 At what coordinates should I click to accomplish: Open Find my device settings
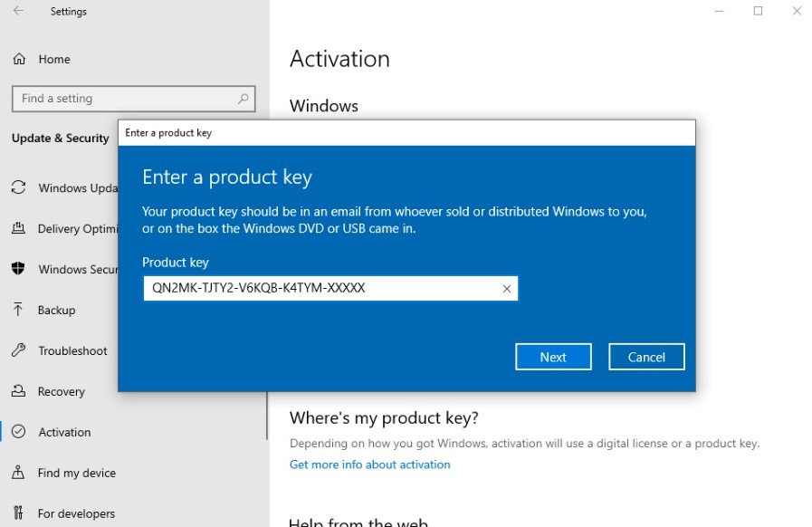click(77, 473)
